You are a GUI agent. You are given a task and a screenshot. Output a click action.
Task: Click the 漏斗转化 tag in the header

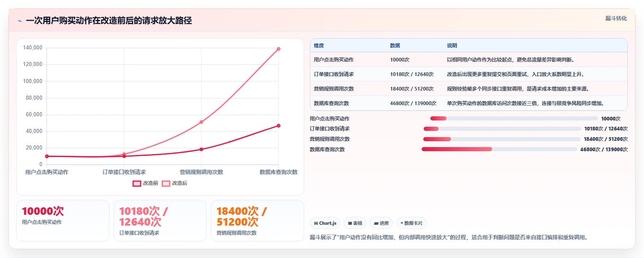pyautogui.click(x=616, y=19)
